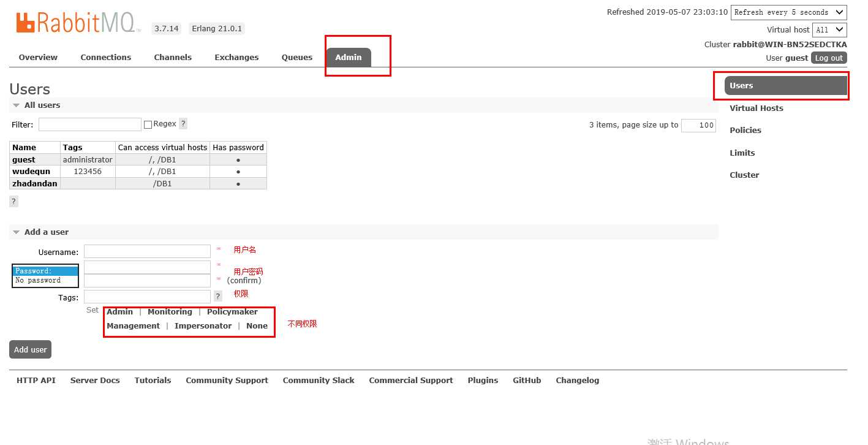Screen dimensions: 868x445
Task: Switch to the Queues tab
Action: [x=297, y=58]
